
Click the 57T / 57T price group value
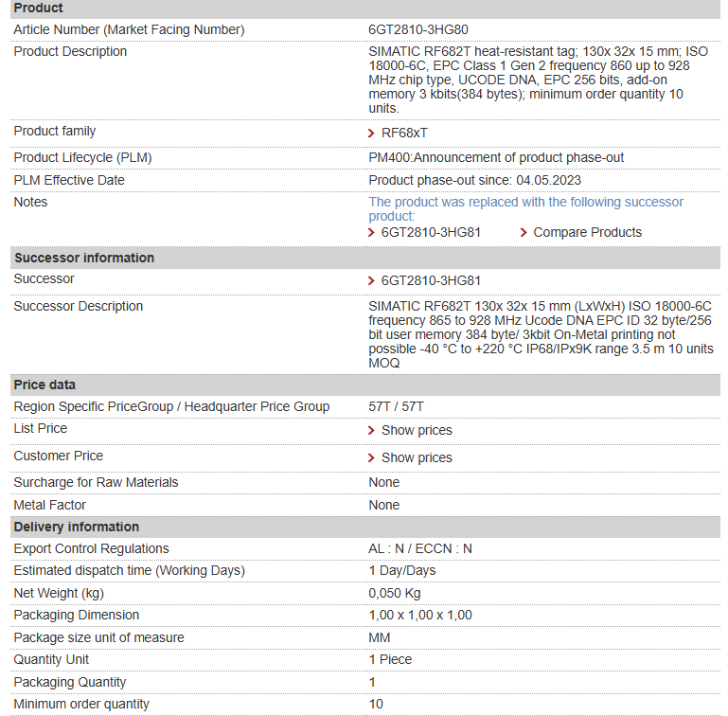click(x=397, y=407)
